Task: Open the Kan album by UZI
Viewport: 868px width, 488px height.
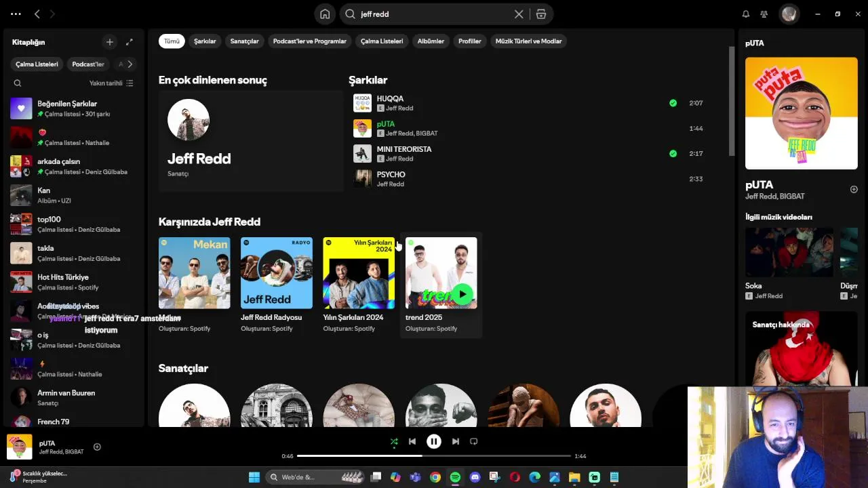Action: pos(74,195)
